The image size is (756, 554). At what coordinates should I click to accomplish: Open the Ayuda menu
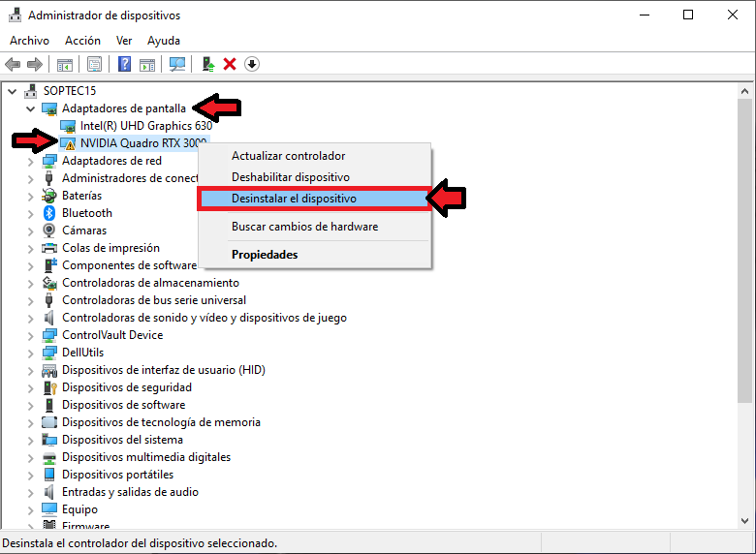pos(164,41)
